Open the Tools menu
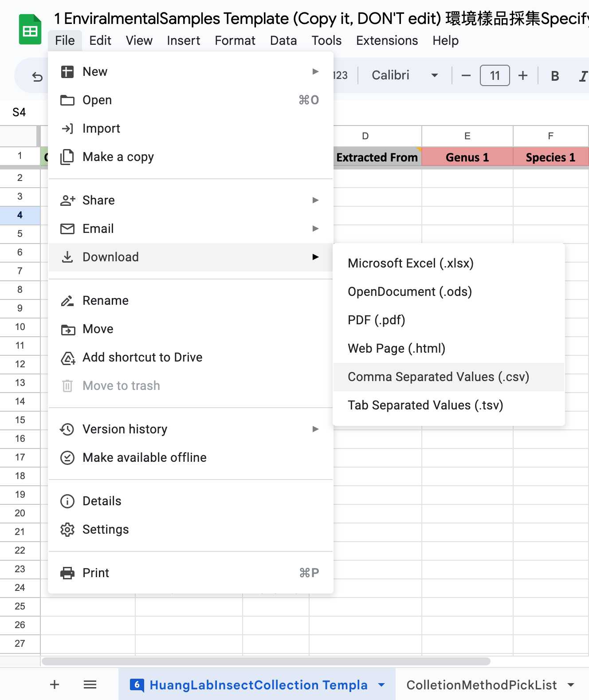This screenshot has width=589, height=700. pos(326,40)
